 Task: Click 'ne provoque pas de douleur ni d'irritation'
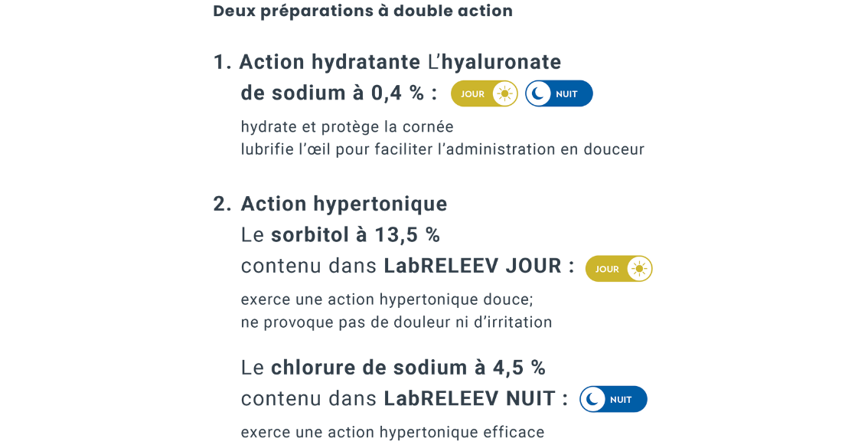pyautogui.click(x=396, y=322)
